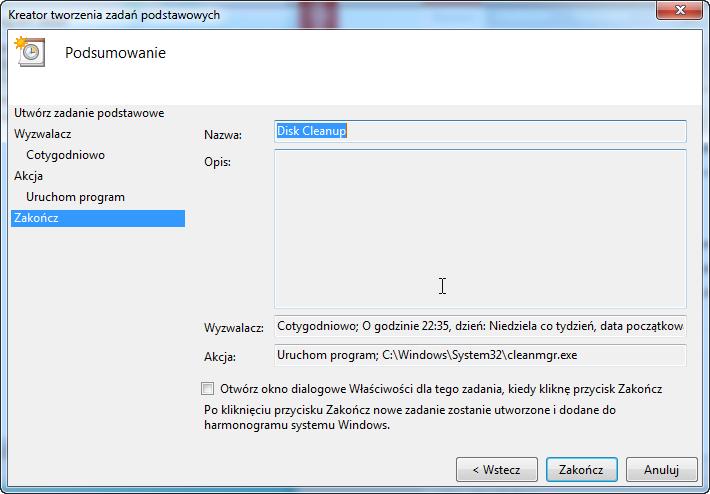Click the Nazwa field containing Disk Cleanup
710x494 pixels.
[480, 131]
